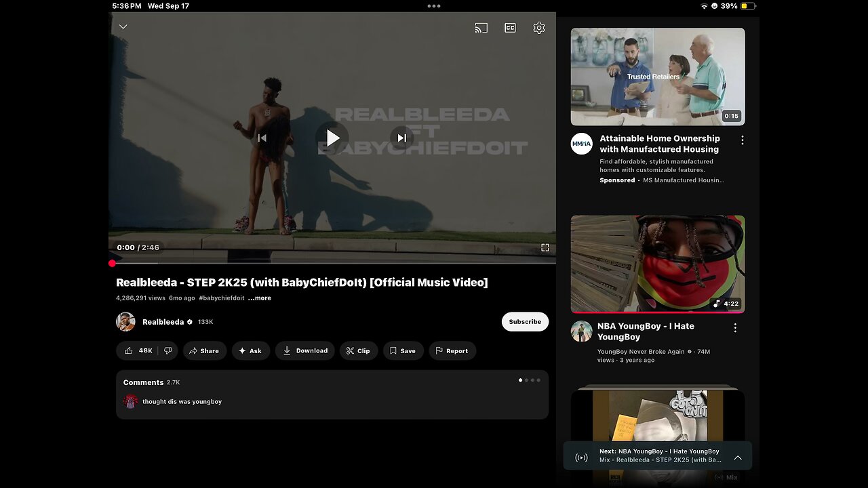Report the video
Viewport: 868px width, 488px height.
point(452,351)
